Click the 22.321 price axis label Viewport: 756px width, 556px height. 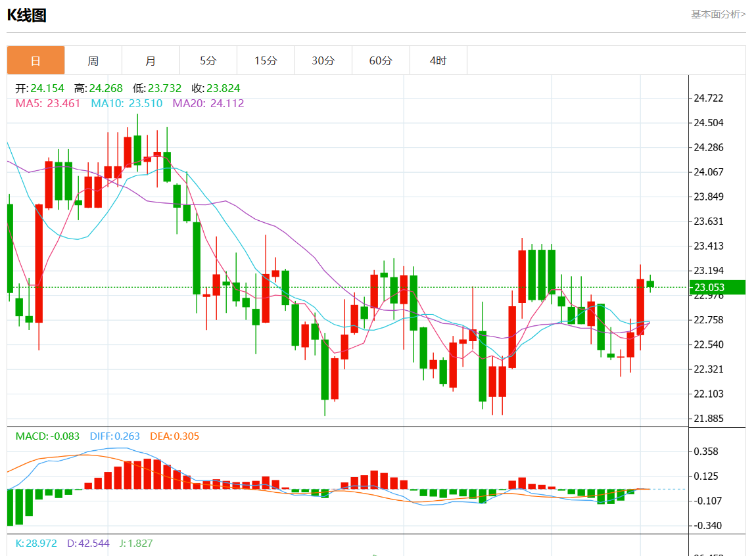(708, 369)
